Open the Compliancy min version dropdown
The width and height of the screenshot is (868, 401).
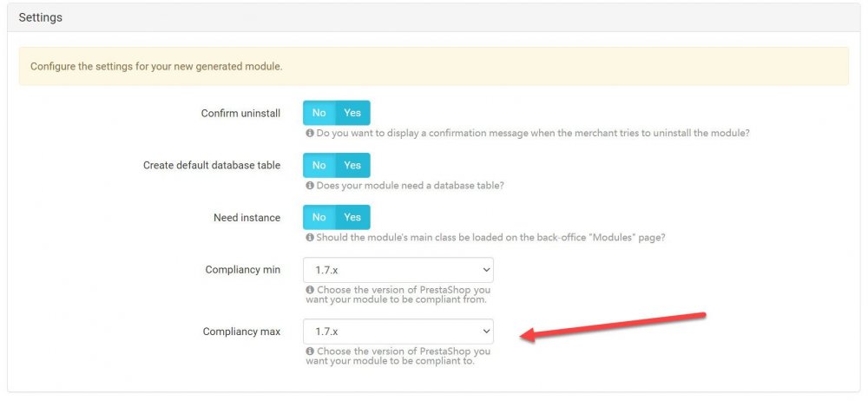pyautogui.click(x=398, y=270)
